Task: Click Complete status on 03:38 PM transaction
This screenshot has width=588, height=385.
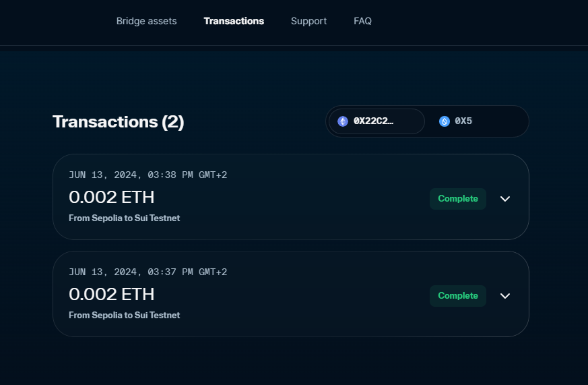Action: point(458,199)
